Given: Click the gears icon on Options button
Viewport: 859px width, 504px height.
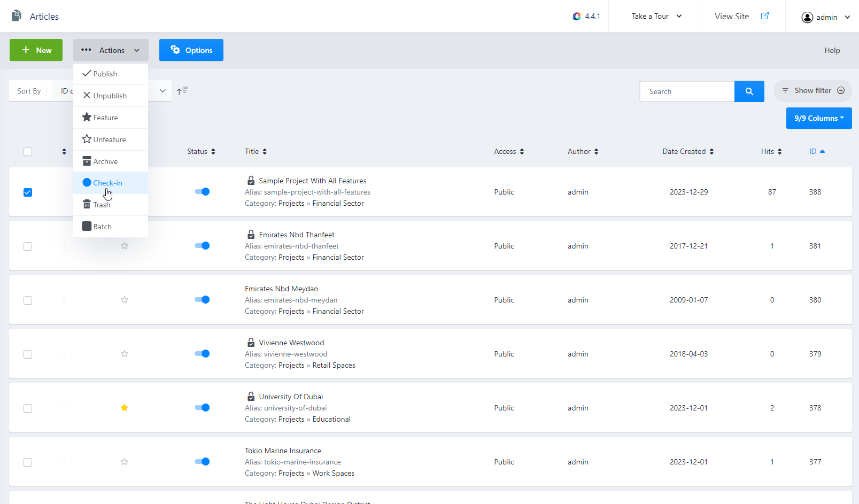Looking at the screenshot, I should pyautogui.click(x=175, y=50).
